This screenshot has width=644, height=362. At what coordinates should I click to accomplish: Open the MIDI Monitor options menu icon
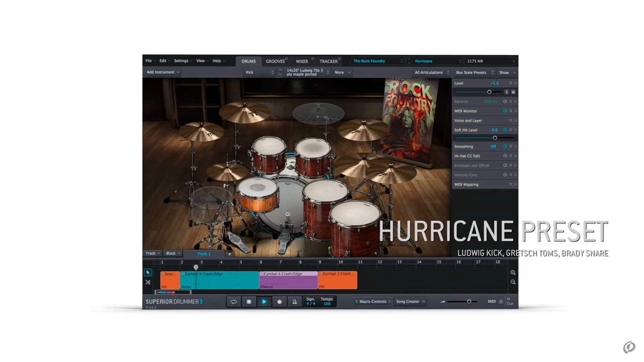[510, 111]
